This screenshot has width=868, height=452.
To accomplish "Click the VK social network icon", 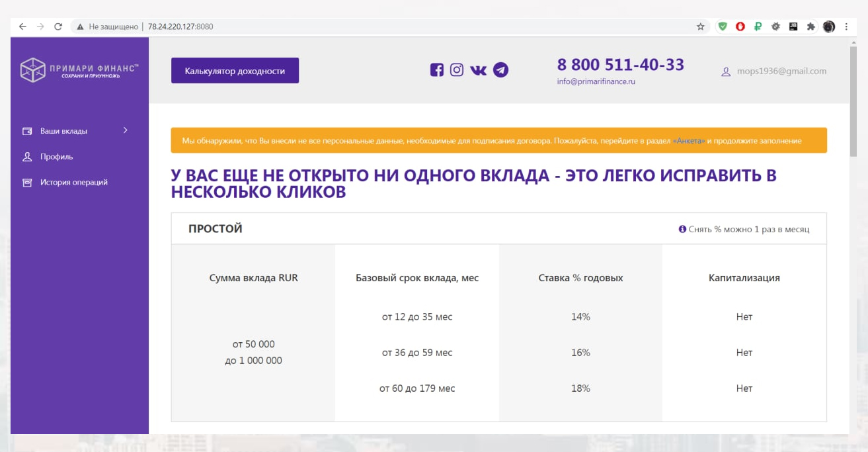I will (478, 70).
